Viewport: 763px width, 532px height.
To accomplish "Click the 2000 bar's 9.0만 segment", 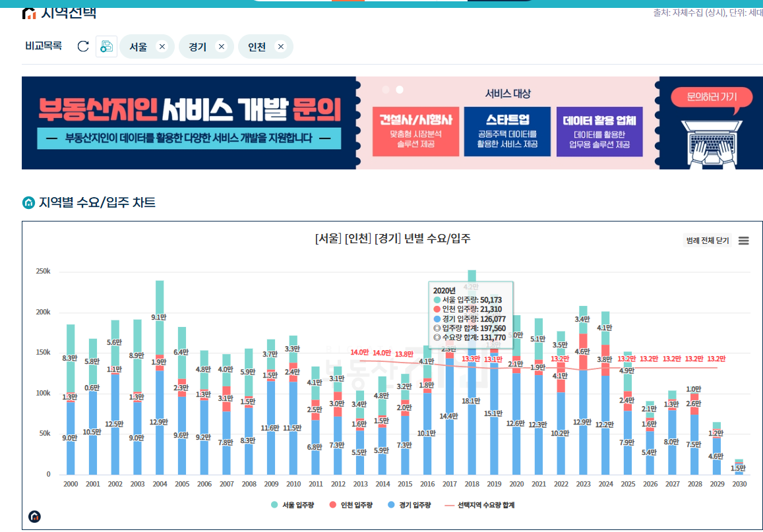I will tap(71, 438).
